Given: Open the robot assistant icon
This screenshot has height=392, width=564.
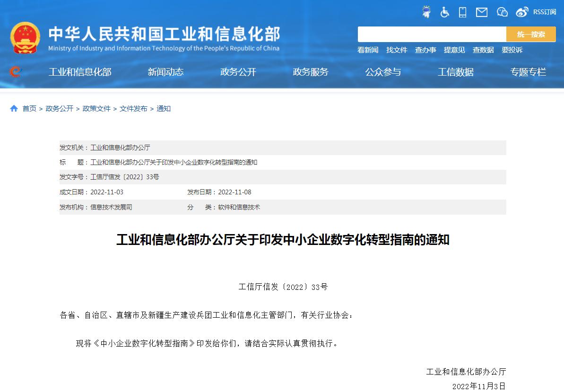Looking at the screenshot, I should tap(426, 12).
